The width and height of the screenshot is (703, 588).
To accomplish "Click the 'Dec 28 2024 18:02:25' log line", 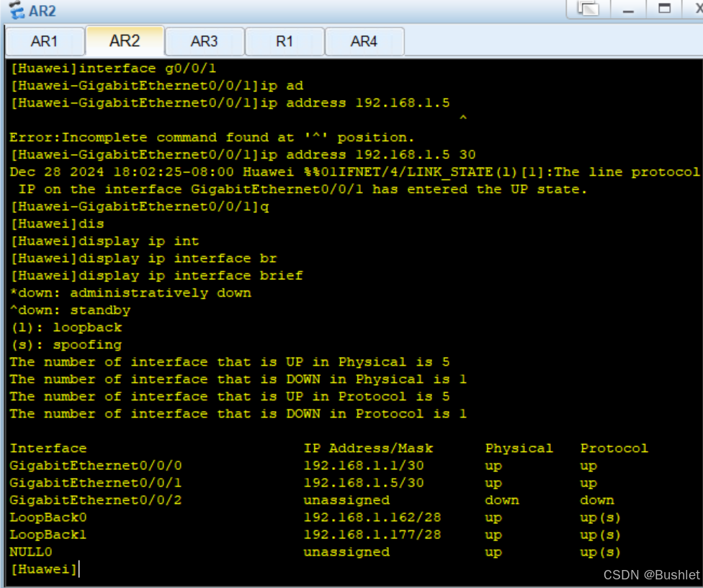I will (x=354, y=172).
